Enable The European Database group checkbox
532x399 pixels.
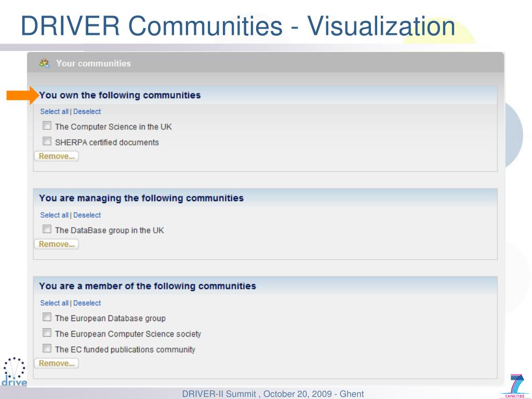[x=47, y=317]
